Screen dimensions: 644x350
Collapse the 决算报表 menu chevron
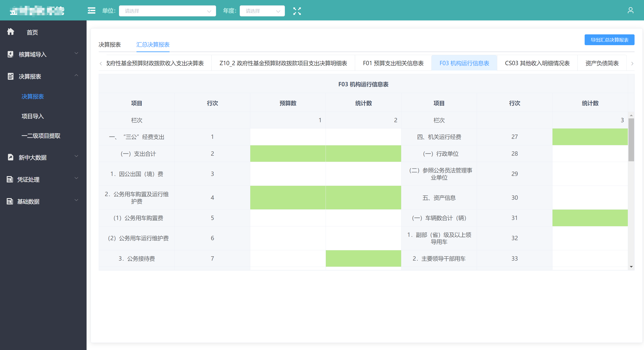(x=76, y=75)
